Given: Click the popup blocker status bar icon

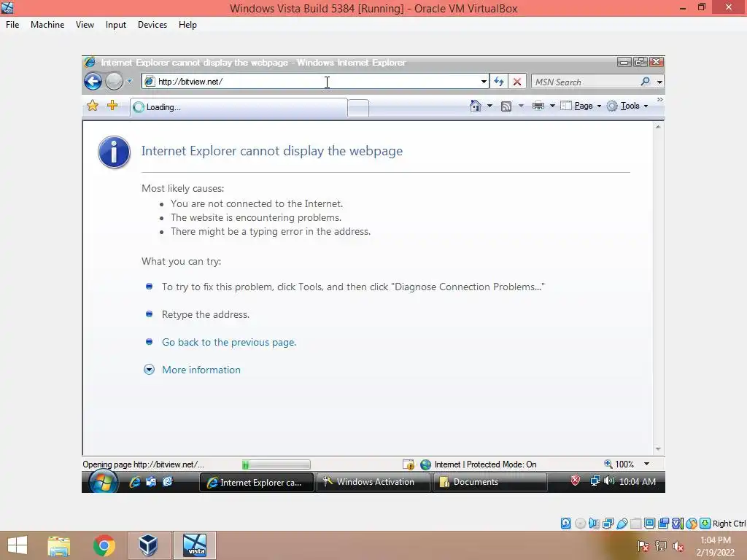Looking at the screenshot, I should [409, 464].
